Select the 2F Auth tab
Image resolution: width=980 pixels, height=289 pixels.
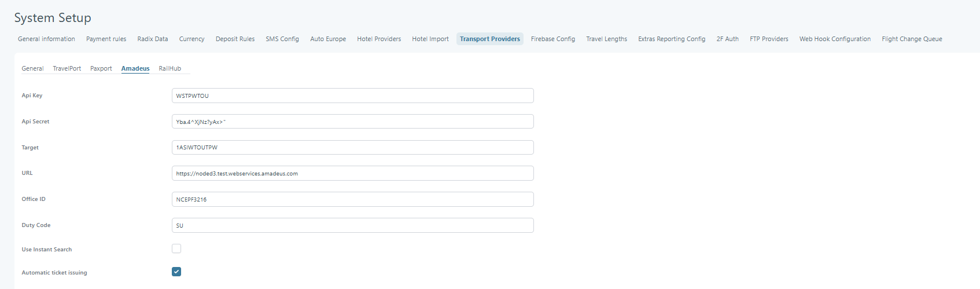click(728, 39)
